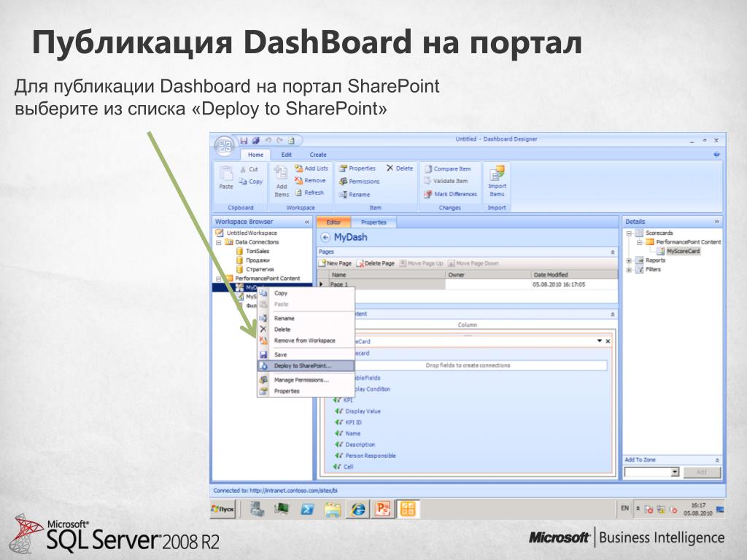Collapse the Data Connections tree node

click(x=219, y=242)
